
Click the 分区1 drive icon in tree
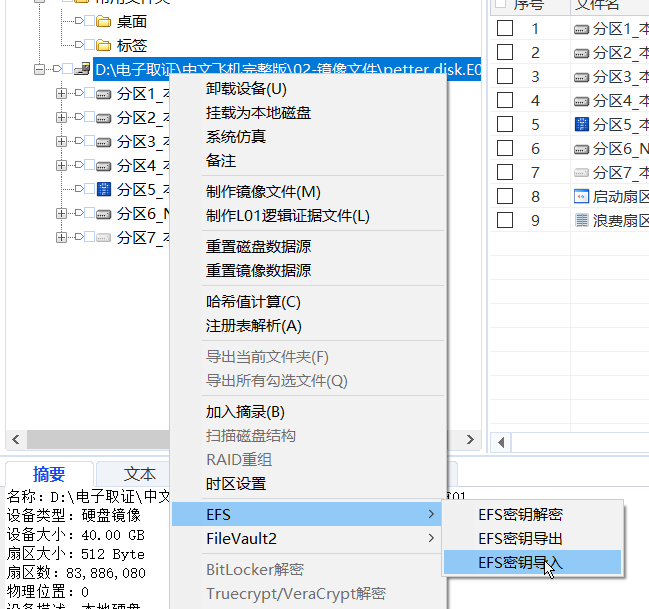103,95
